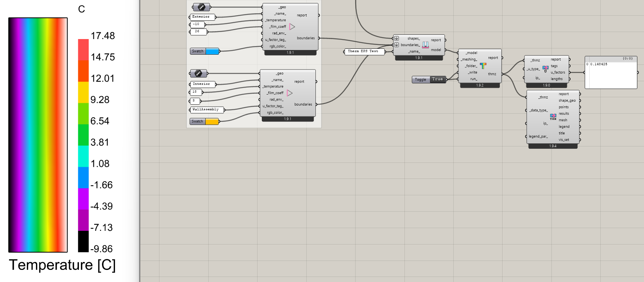Click the blue color Swatch

click(212, 51)
